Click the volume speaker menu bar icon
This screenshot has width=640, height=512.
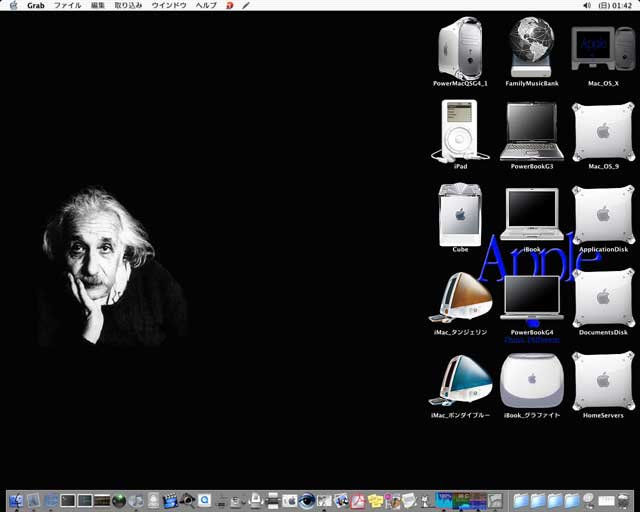pyautogui.click(x=587, y=6)
